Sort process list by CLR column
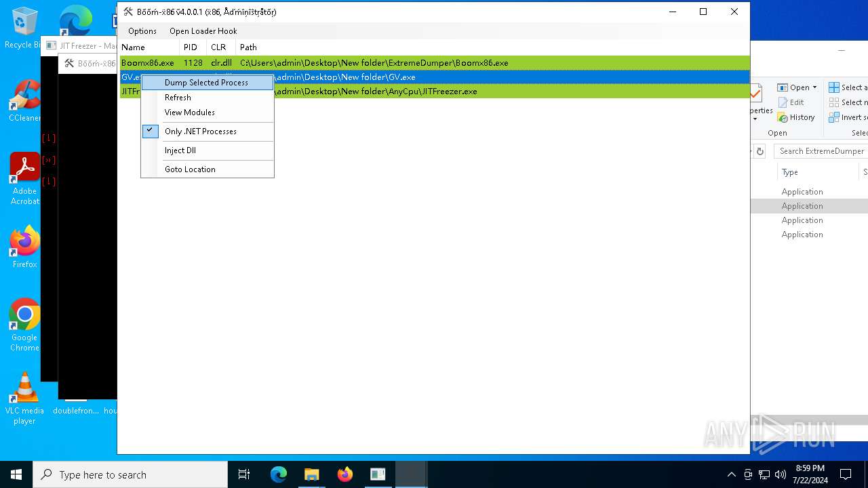This screenshot has width=868, height=488. click(221, 47)
